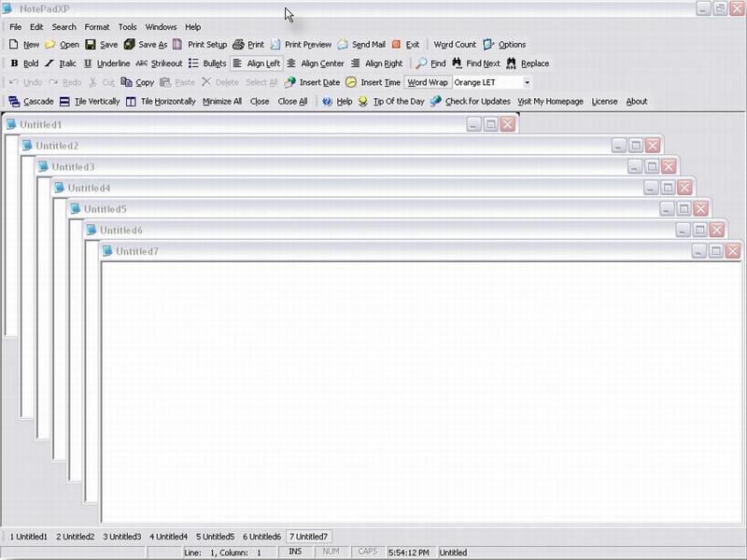Click the Untitled status bar entry

point(453,553)
